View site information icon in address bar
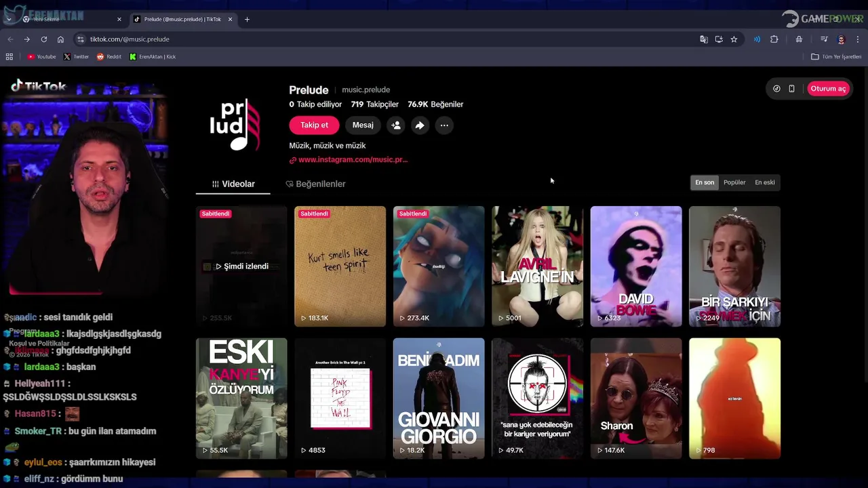The height and width of the screenshot is (488, 868). pyautogui.click(x=81, y=39)
